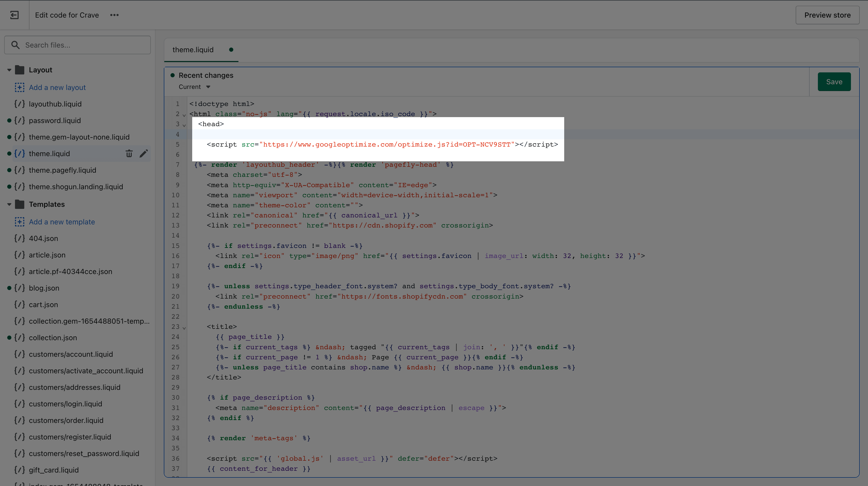Screen dimensions: 868x486
Task: Open customers/activate_account.liquid file
Action: 86,371
